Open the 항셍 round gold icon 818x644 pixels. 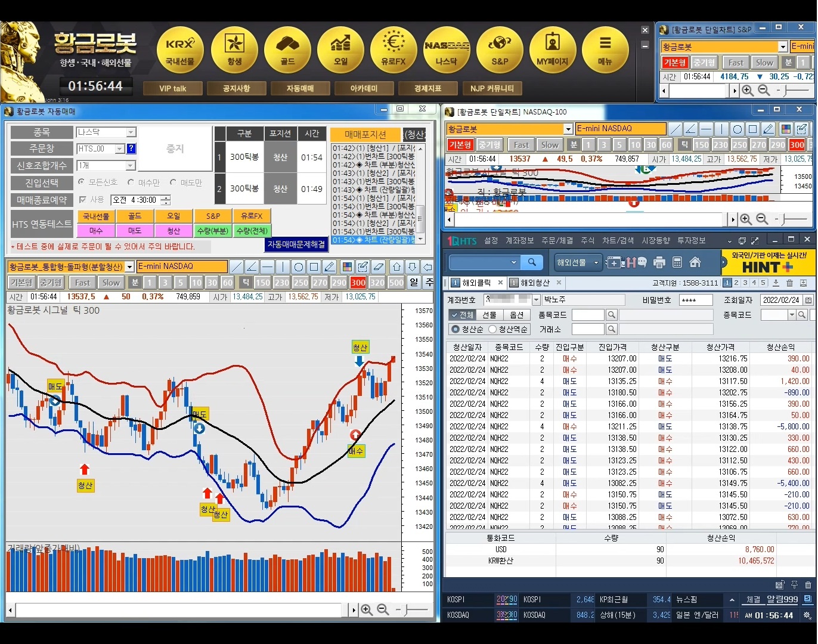tap(234, 50)
